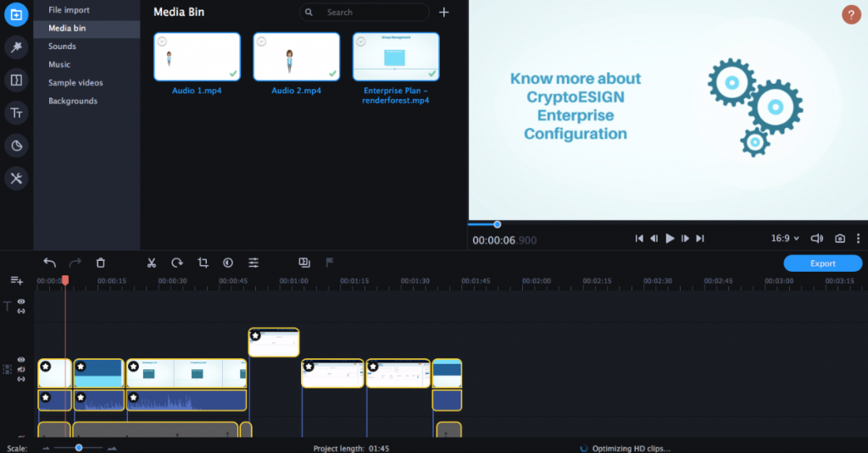This screenshot has width=868, height=453.
Task: Select Media bin menu item
Action: [x=86, y=28]
